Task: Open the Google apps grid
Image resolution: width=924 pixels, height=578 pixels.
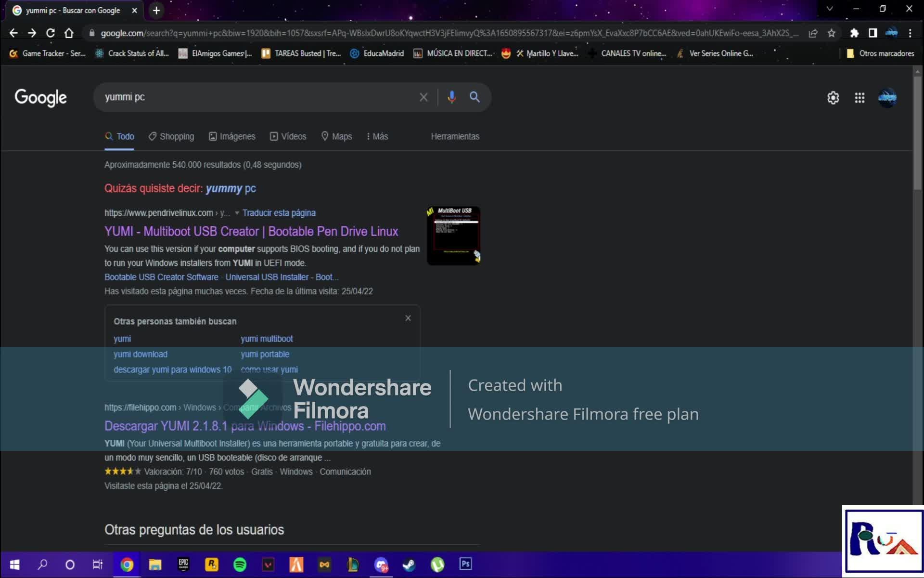Action: [x=860, y=98]
